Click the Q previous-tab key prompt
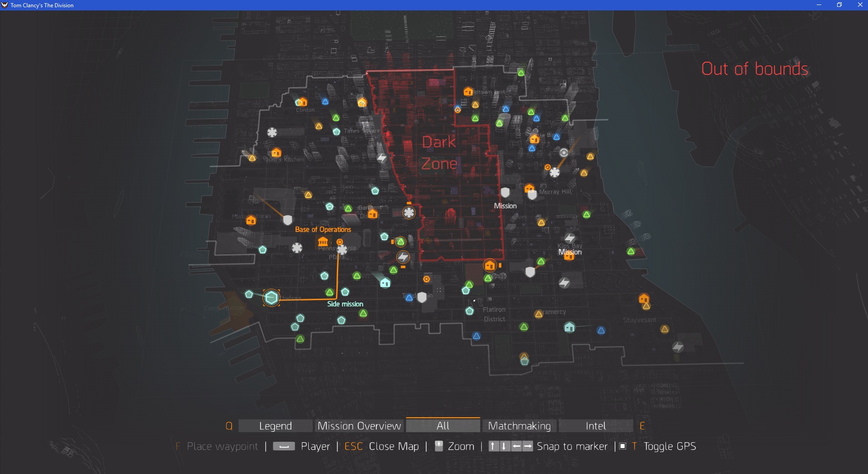This screenshot has width=868, height=474. point(229,426)
